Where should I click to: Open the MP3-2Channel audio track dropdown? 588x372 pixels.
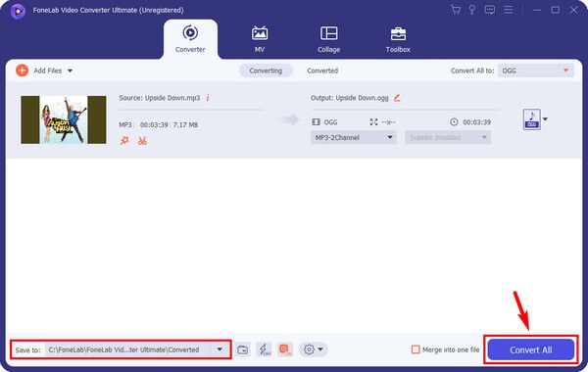(353, 137)
